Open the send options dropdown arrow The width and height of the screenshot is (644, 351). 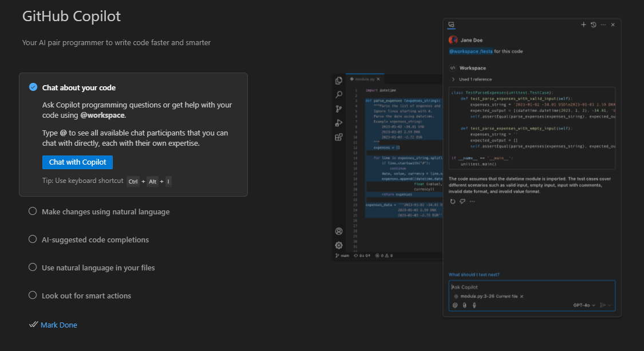(x=610, y=305)
